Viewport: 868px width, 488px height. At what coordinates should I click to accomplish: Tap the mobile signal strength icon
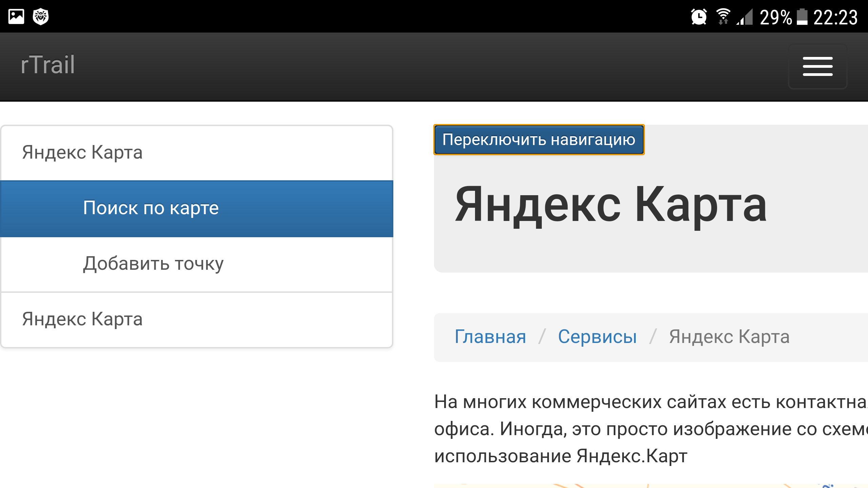coord(745,17)
